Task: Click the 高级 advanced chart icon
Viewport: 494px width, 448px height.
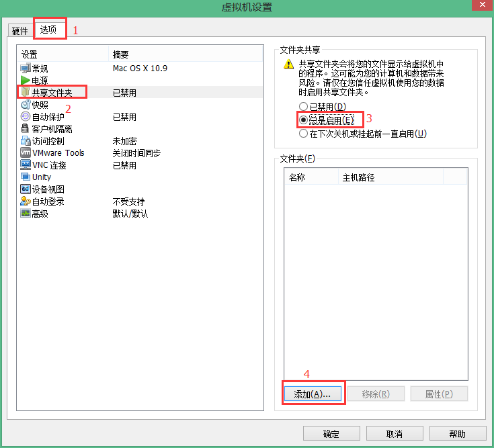Action: pyautogui.click(x=26, y=214)
